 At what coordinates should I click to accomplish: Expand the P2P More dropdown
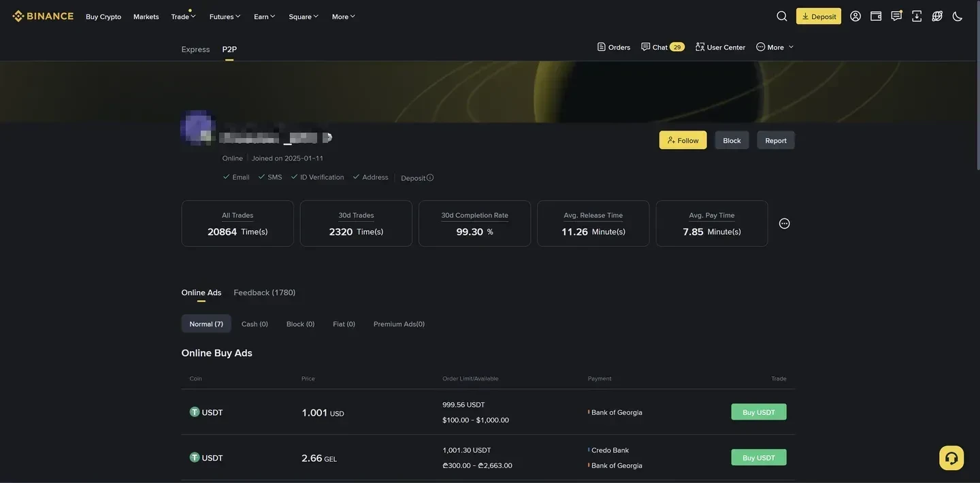pyautogui.click(x=775, y=47)
